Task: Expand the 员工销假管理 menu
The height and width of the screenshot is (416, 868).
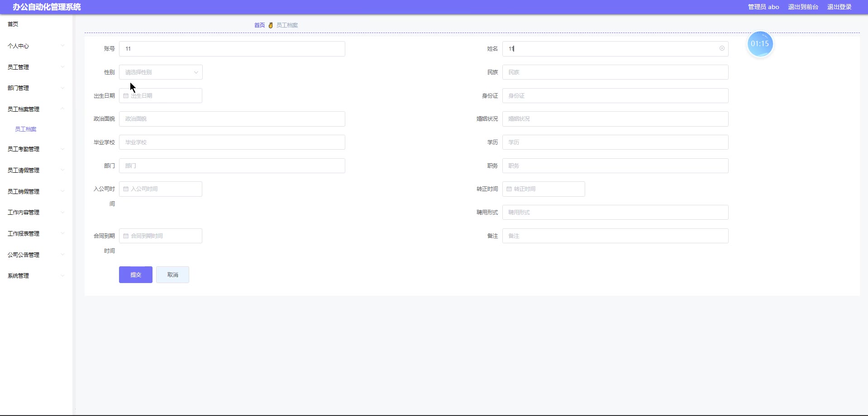Action: click(36, 191)
